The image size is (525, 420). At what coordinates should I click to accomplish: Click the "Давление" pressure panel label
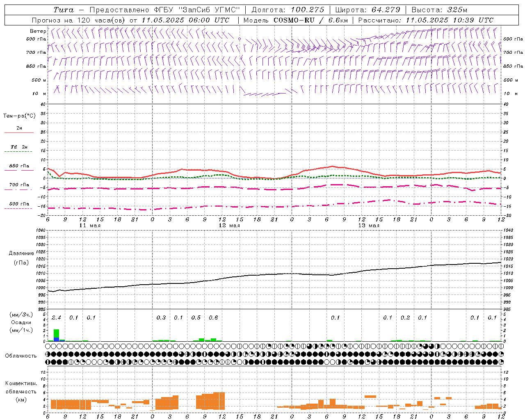coord(21,253)
